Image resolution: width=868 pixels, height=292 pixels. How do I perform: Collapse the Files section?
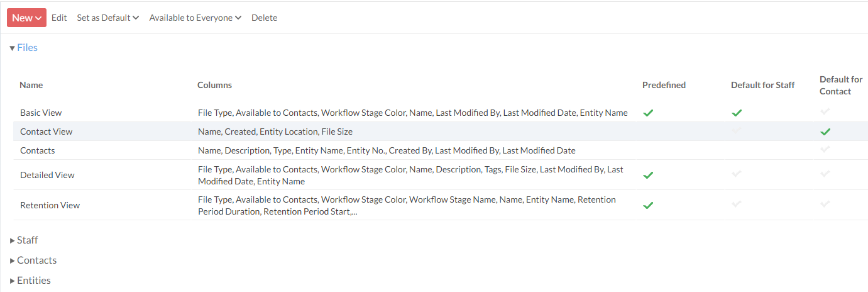tap(24, 48)
